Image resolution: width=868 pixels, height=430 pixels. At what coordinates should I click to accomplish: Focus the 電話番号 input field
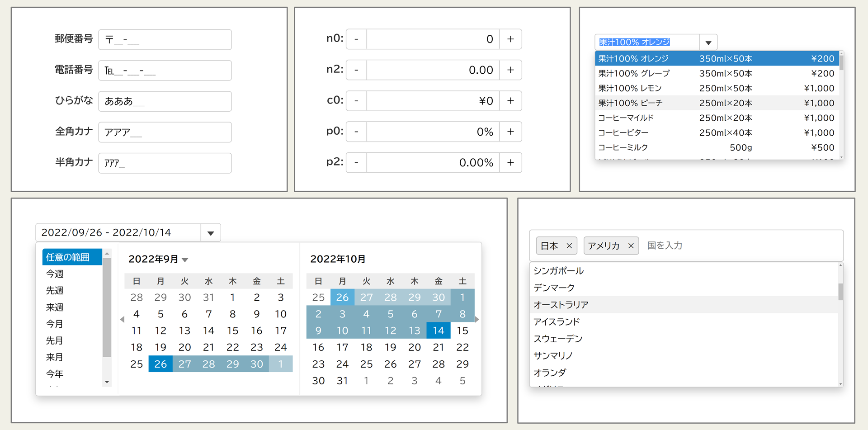(165, 71)
